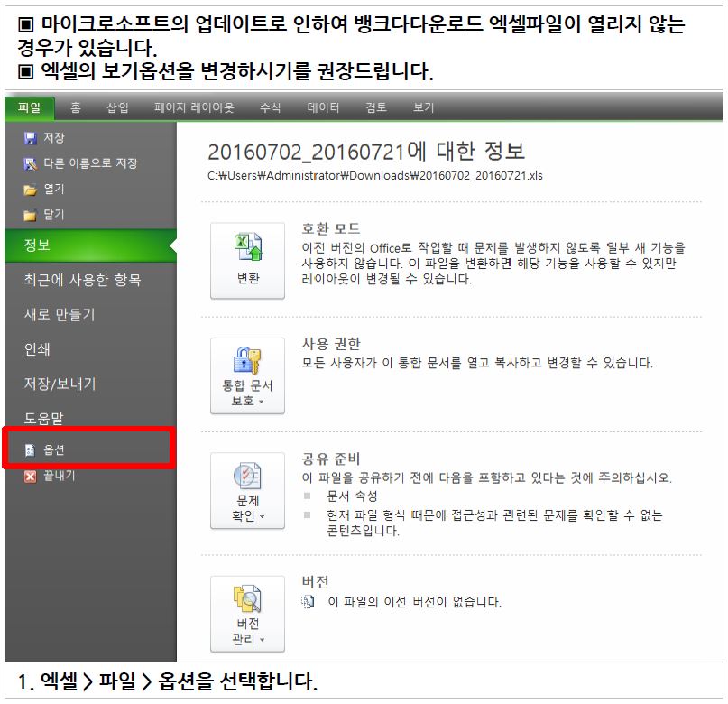Click the 열기 text label in the sidebar
The width and height of the screenshot is (728, 704).
click(x=54, y=190)
